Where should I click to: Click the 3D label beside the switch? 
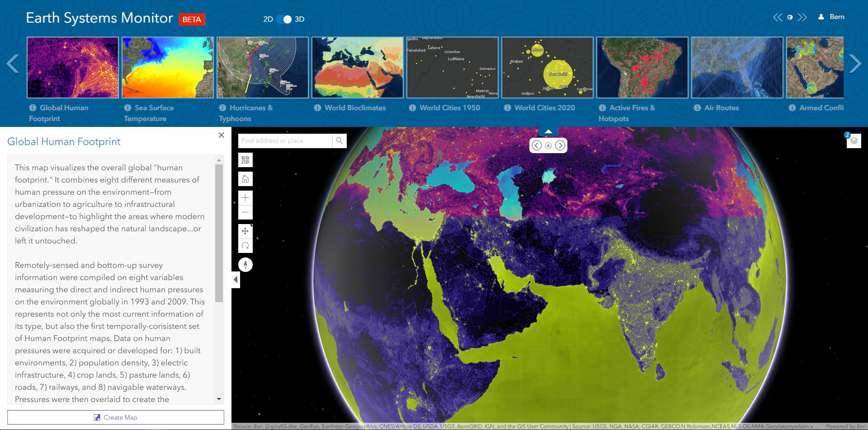click(299, 19)
